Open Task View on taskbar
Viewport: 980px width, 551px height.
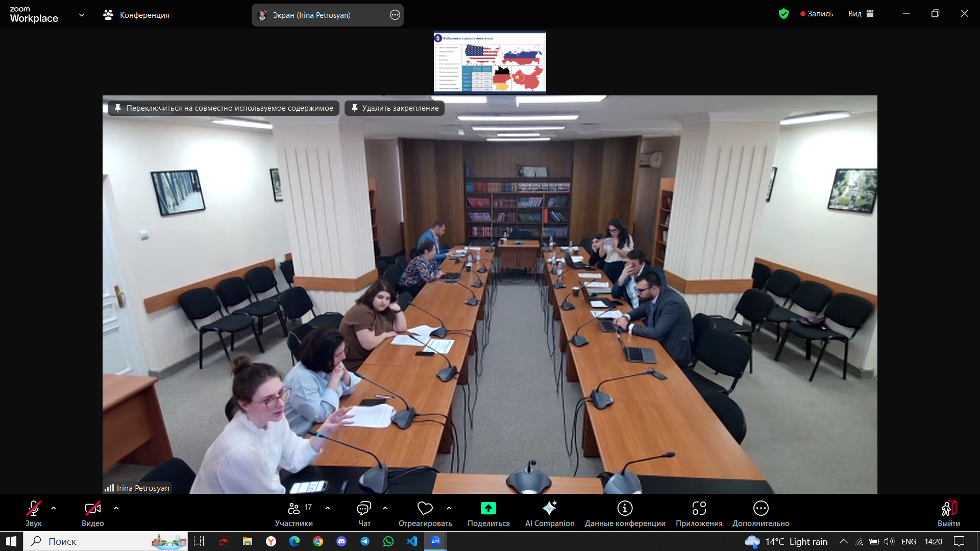tap(199, 541)
